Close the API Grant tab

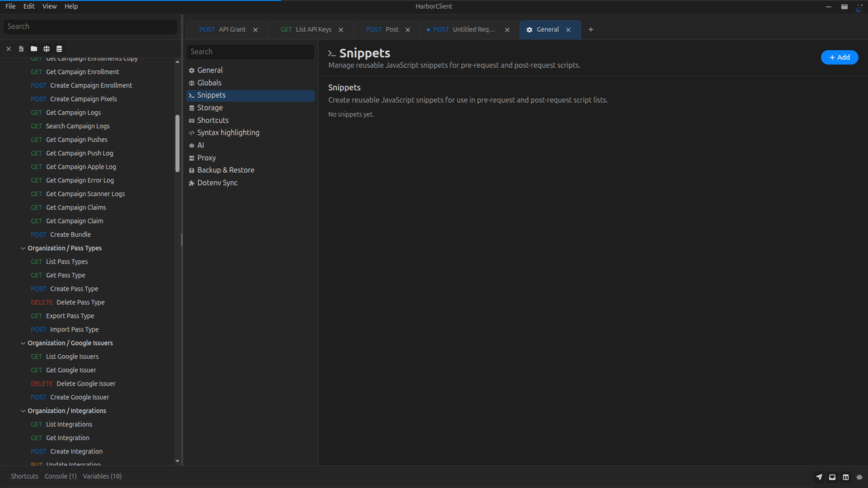tap(256, 30)
